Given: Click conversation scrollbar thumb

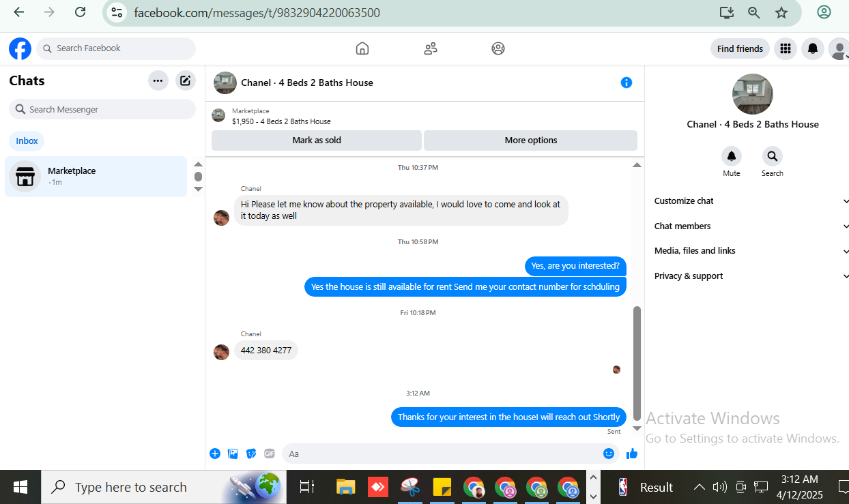Looking at the screenshot, I should pos(637,363).
